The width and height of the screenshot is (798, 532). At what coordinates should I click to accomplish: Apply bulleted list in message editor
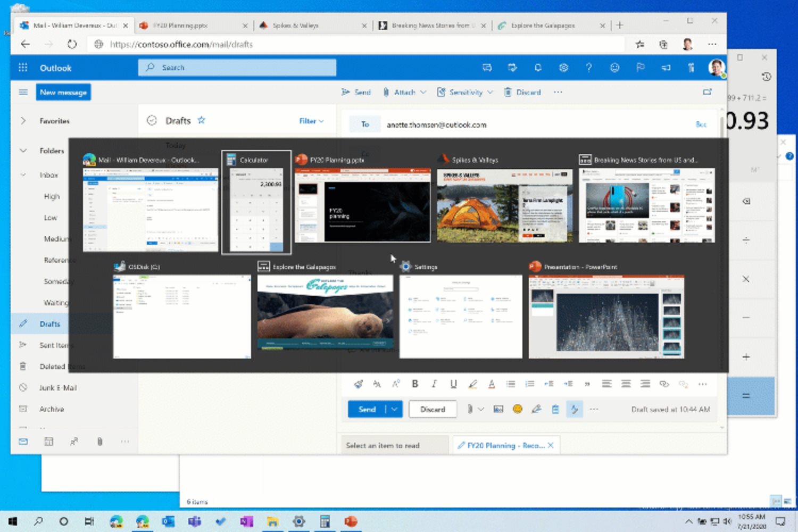pos(511,384)
